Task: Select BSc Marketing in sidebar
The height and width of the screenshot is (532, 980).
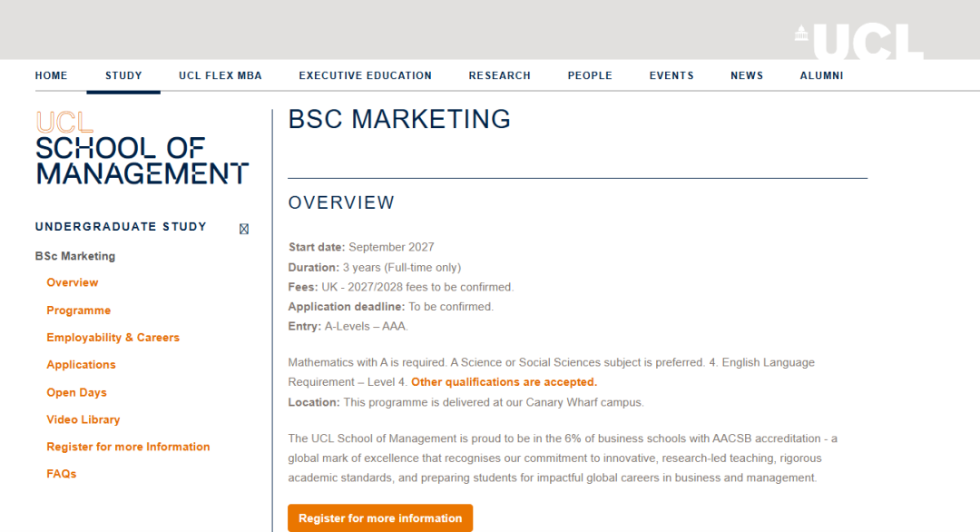Action: (x=75, y=256)
